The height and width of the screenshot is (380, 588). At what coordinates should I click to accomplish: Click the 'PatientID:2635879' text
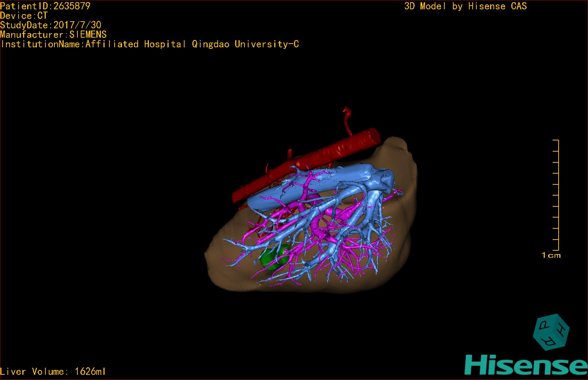pos(45,6)
